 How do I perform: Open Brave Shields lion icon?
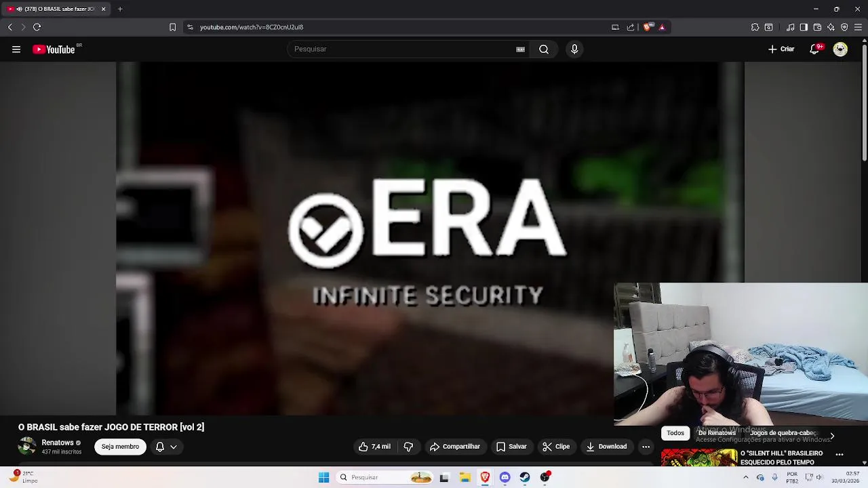coord(647,27)
